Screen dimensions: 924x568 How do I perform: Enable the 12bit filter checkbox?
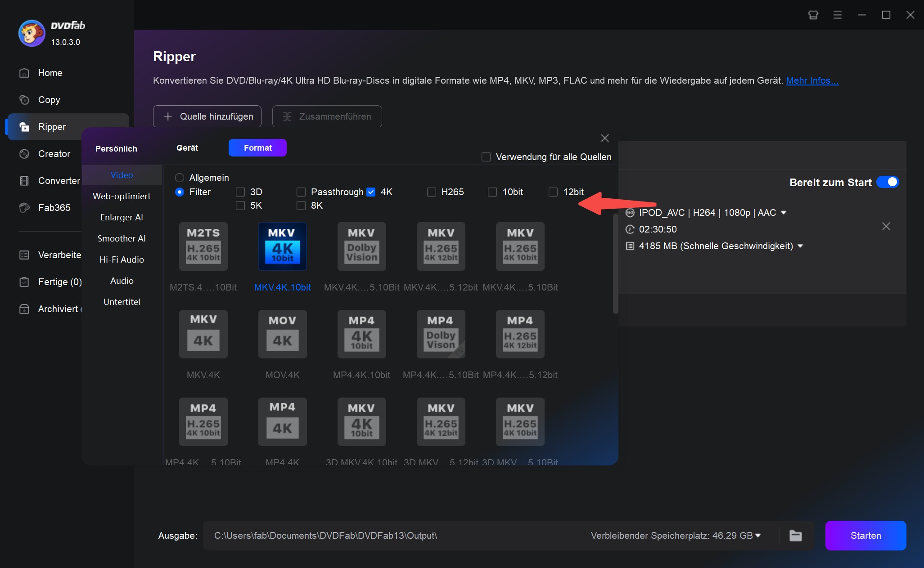click(553, 192)
